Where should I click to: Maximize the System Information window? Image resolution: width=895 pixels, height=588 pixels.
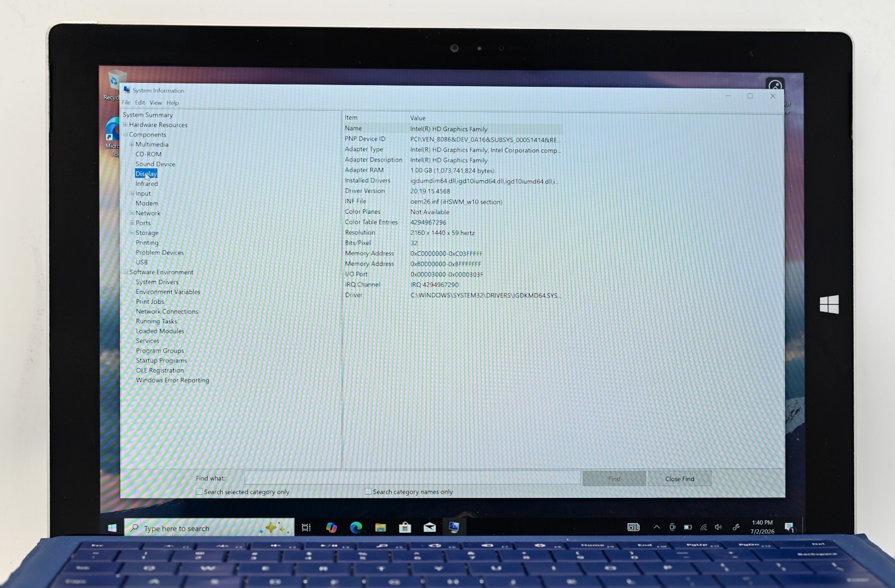pos(750,96)
